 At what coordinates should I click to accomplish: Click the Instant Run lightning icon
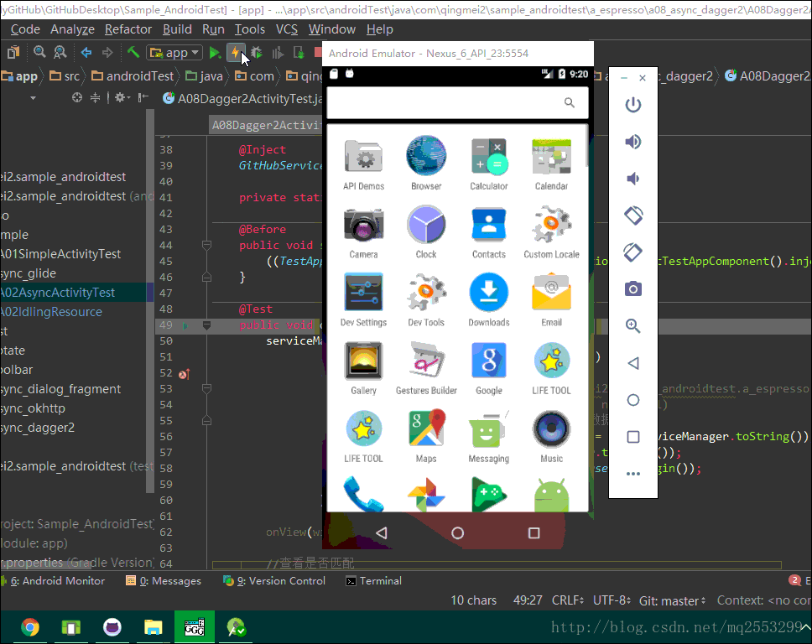[x=236, y=52]
